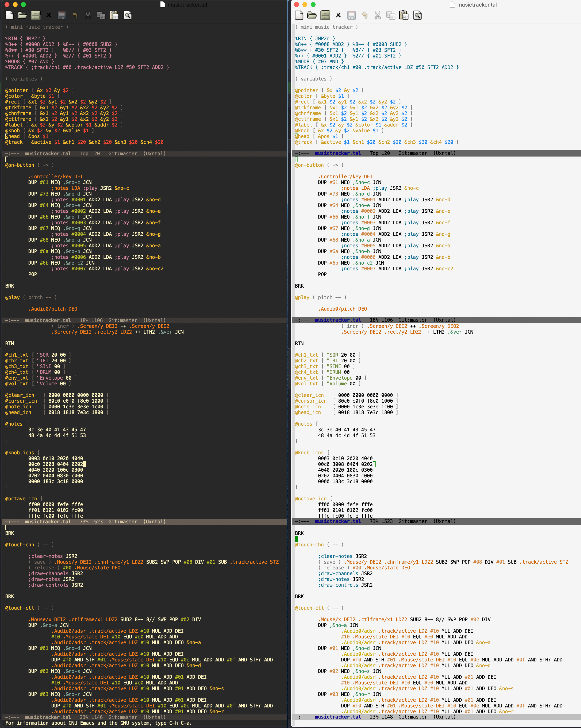This screenshot has height=728, width=581.
Task: Click '@touch-chn' label in light window
Action: [x=309, y=545]
